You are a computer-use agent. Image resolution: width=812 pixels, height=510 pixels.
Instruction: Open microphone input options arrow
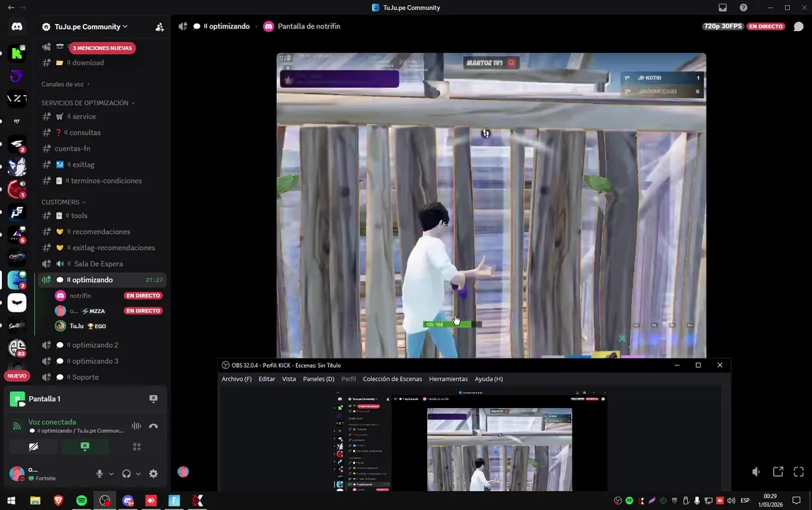tap(111, 474)
